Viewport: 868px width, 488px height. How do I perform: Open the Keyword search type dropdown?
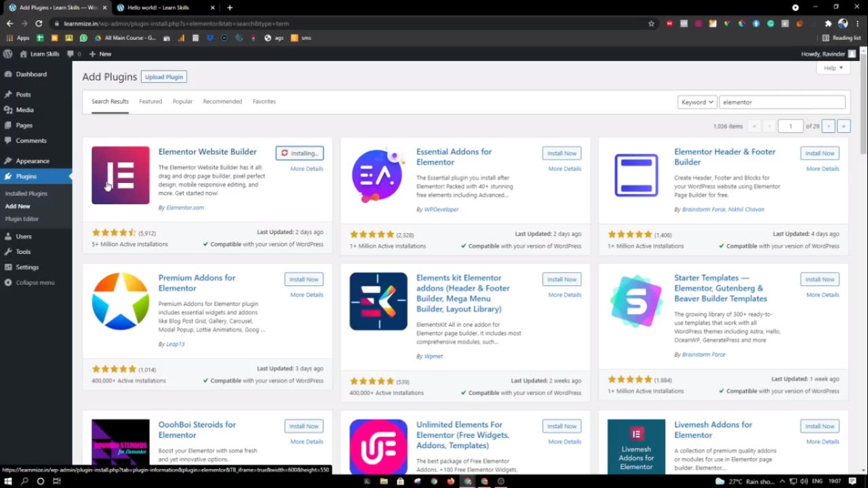pos(697,102)
